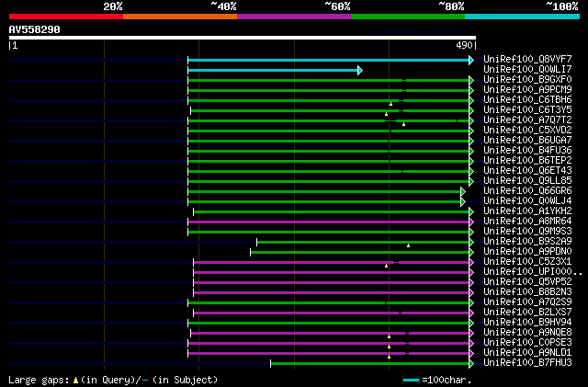Click the cyan ~100% identity legend segment
Image resolution: width=588 pixels, height=387 pixels.
click(523, 17)
